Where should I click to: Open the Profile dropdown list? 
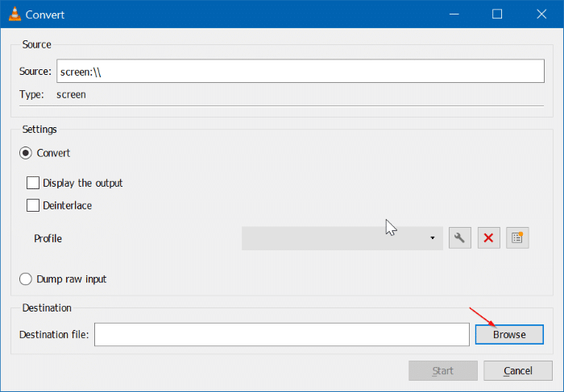tap(342, 238)
